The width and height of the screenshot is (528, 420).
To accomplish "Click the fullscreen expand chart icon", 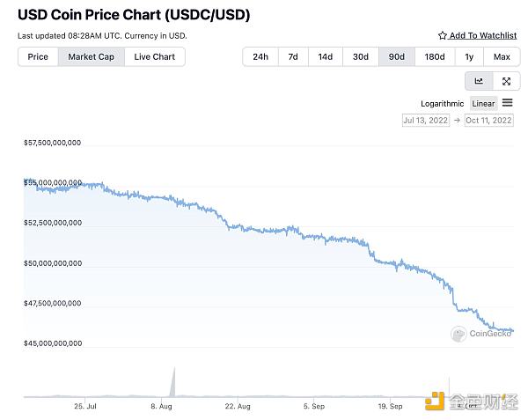I will pos(506,81).
